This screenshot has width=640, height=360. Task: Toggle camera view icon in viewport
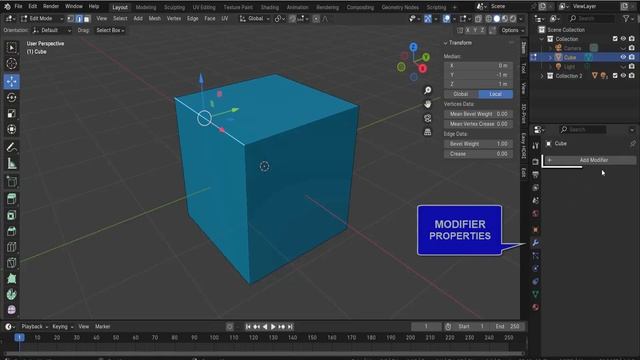click(427, 118)
